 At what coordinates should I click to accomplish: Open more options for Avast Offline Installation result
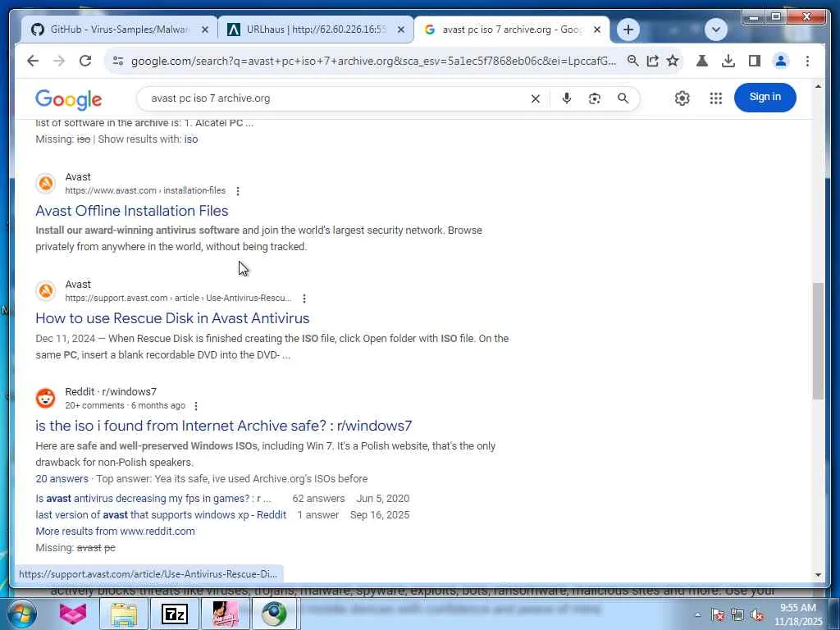click(238, 191)
